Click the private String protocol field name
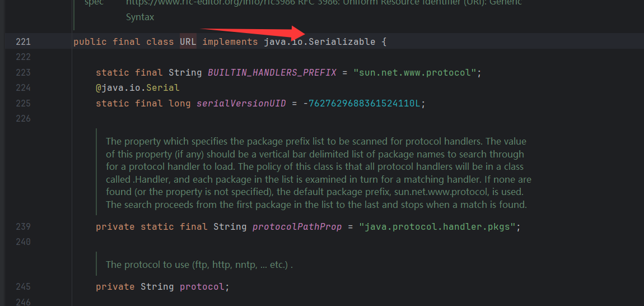 [202, 286]
